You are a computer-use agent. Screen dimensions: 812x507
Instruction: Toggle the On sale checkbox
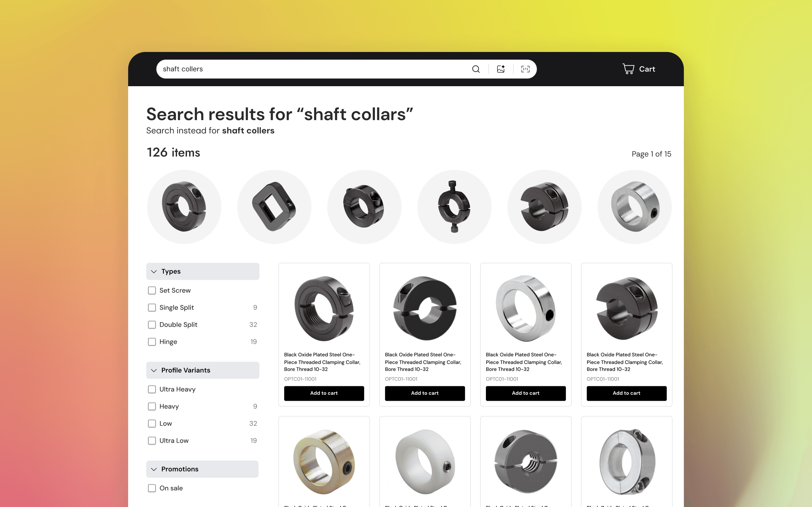tap(152, 488)
